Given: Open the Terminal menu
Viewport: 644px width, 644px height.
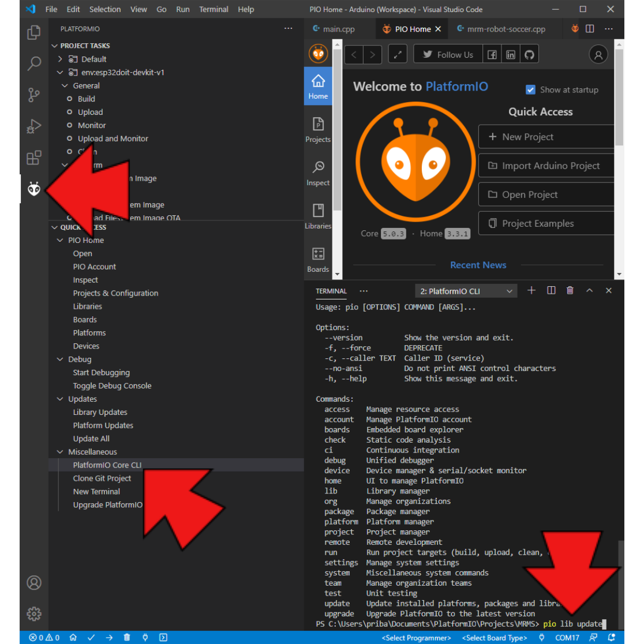Looking at the screenshot, I should (214, 9).
